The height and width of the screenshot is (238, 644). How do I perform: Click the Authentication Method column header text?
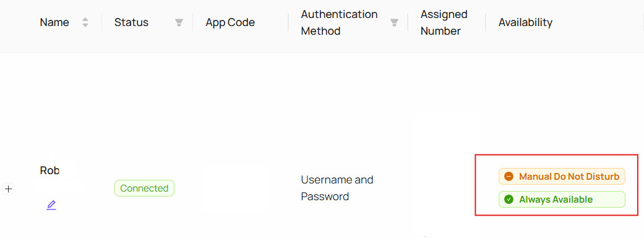(339, 23)
